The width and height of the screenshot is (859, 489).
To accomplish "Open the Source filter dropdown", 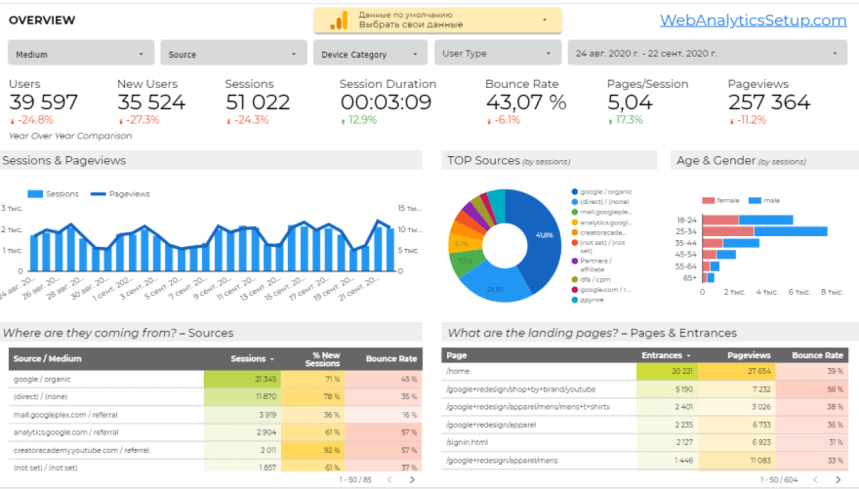I will 233,53.
